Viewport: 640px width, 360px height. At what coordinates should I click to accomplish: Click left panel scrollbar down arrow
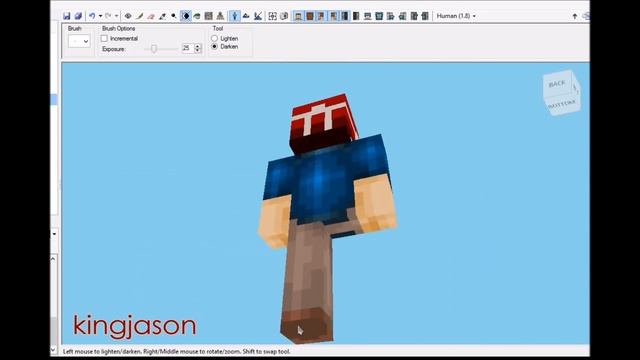53,350
